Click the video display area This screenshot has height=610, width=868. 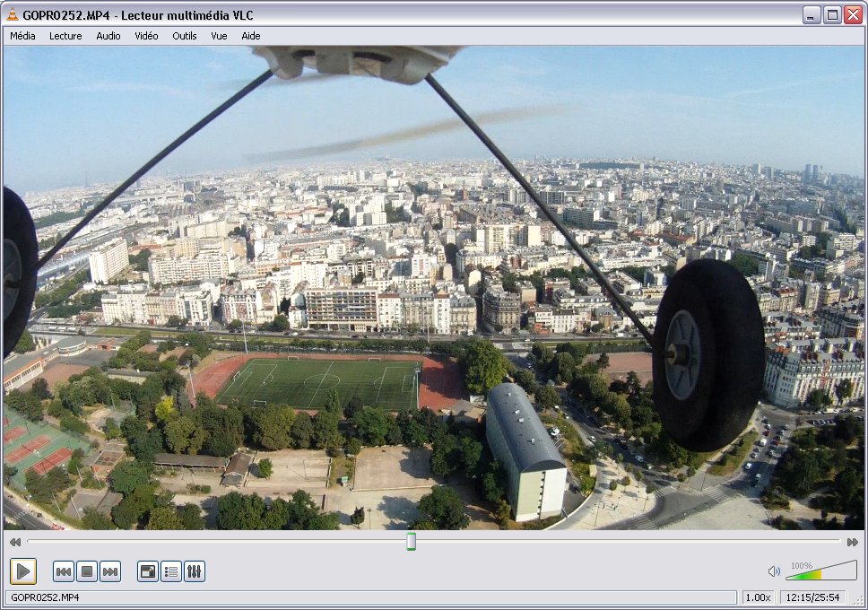tap(433, 288)
